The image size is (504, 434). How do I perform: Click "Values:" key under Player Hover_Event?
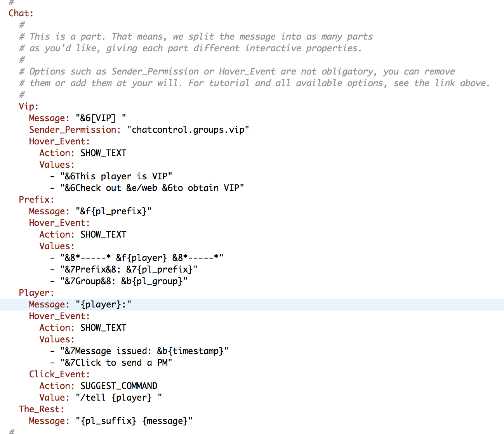tap(57, 339)
